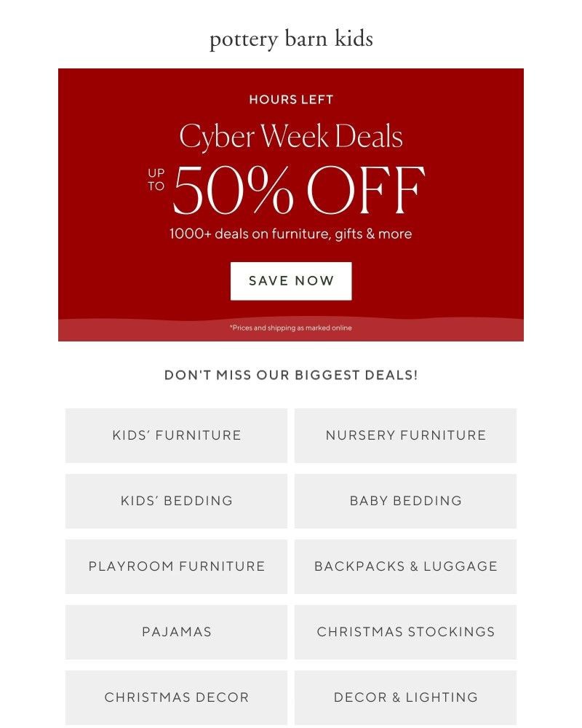Viewport: 582px width, 728px height.
Task: Open the Pajamas category
Action: click(175, 632)
